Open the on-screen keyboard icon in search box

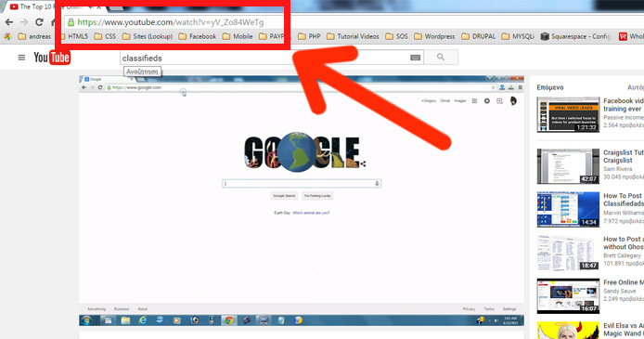[415, 58]
